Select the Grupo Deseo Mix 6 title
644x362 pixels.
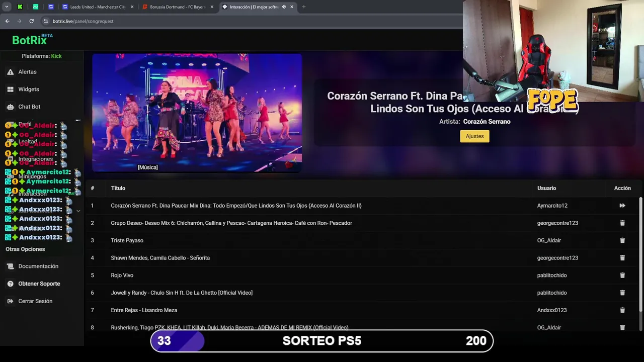[x=231, y=223]
